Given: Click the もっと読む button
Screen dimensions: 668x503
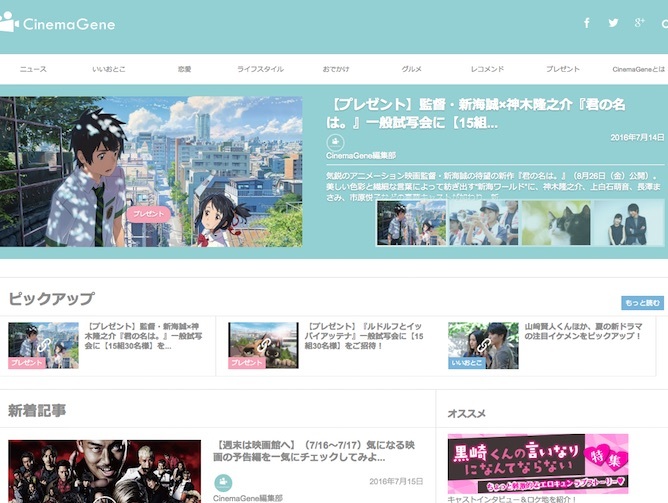Looking at the screenshot, I should click(x=642, y=303).
